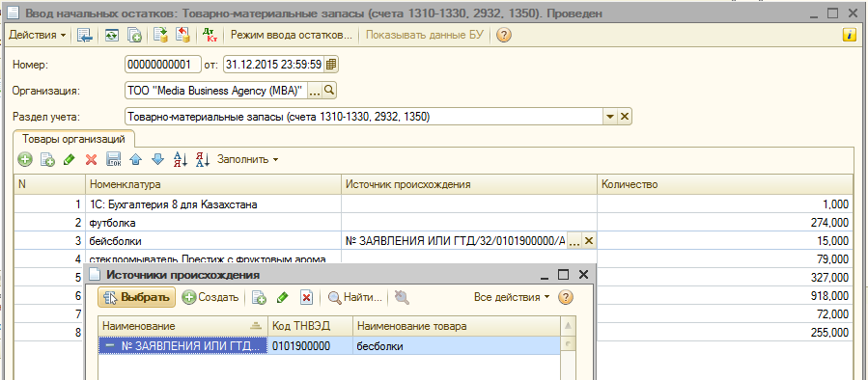Click Найти... in Источники происхождения toolbar
Image resolution: width=868 pixels, height=380 pixels.
[x=355, y=297]
